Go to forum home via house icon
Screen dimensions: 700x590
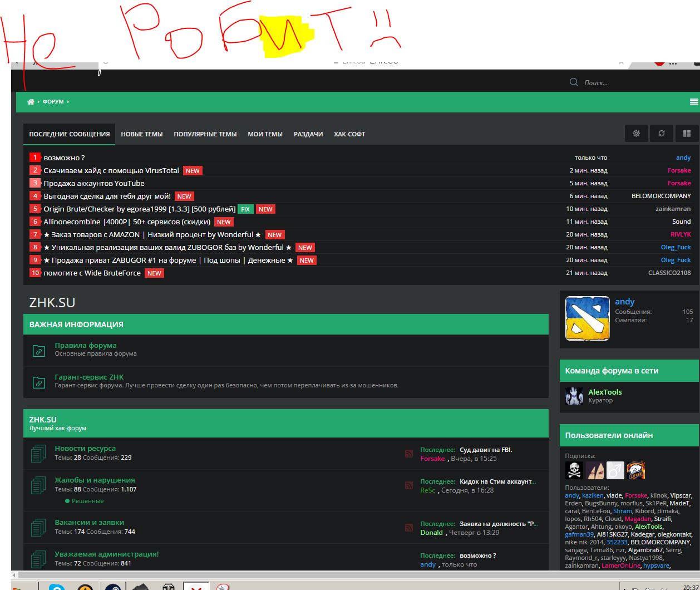[31, 102]
